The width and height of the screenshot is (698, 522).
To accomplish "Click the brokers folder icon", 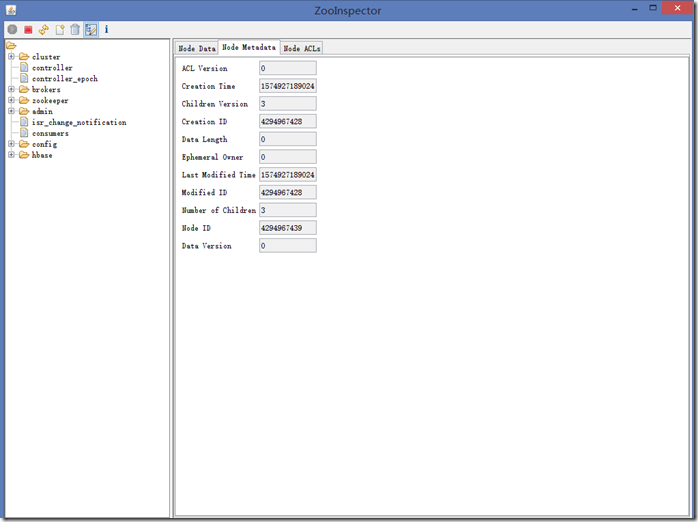I will (x=24, y=89).
